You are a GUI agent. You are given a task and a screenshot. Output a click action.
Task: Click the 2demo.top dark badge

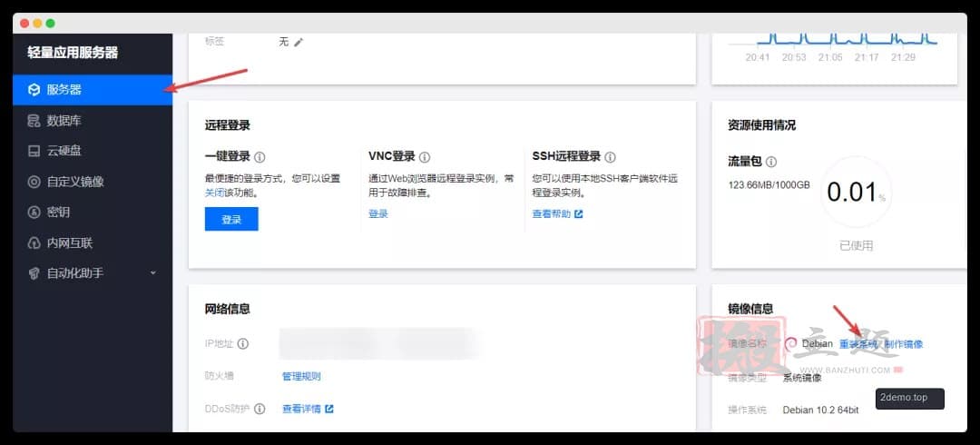tap(910, 398)
